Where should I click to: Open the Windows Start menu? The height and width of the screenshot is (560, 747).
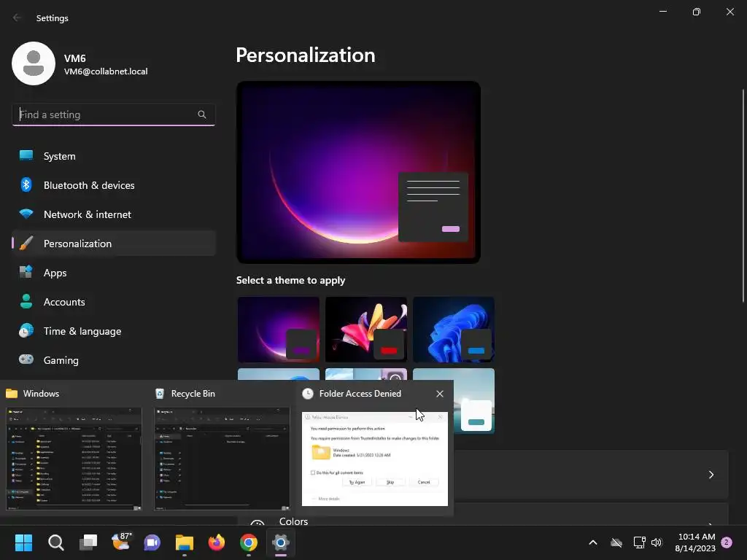[x=24, y=542]
